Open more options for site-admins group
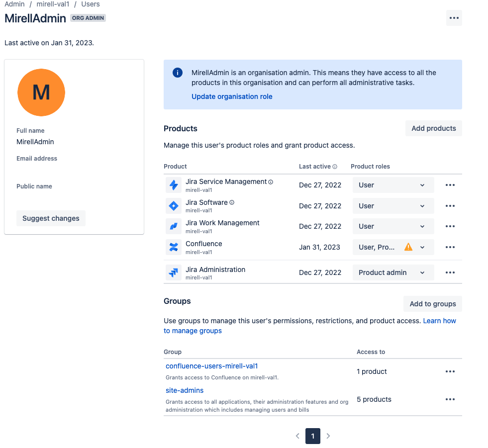488x448 pixels. pyautogui.click(x=450, y=399)
